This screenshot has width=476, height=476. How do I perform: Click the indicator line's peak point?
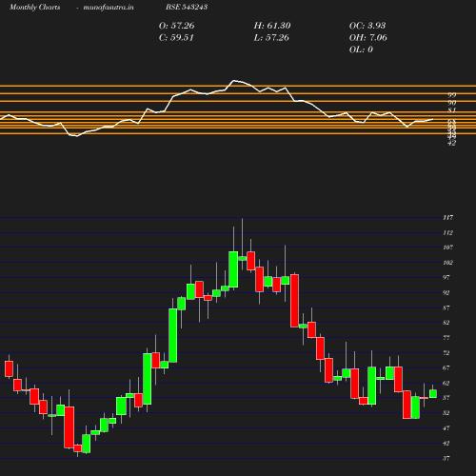point(234,81)
